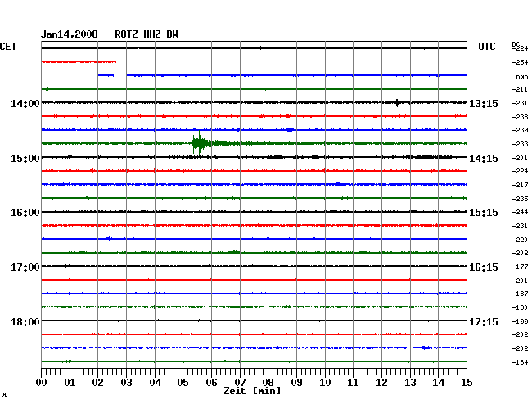Select the 03 minute tick label

tap(127, 383)
